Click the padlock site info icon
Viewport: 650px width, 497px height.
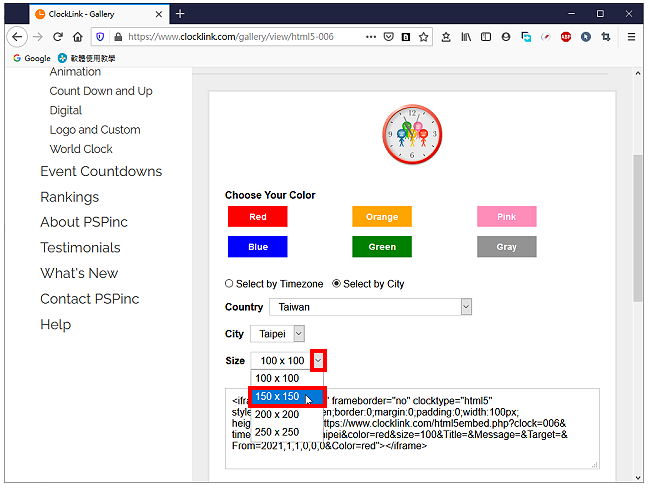pos(118,37)
